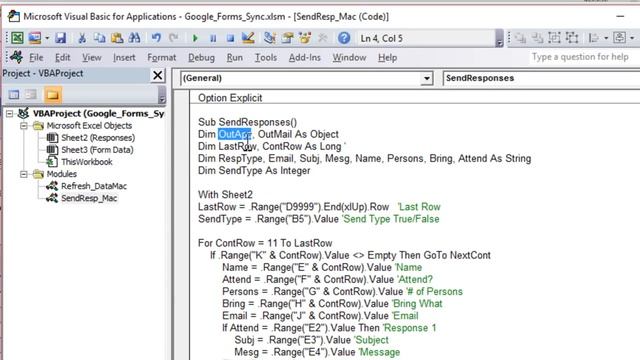Click the View Code icon in Project pane
The image size is (640, 360).
click(x=14, y=95)
